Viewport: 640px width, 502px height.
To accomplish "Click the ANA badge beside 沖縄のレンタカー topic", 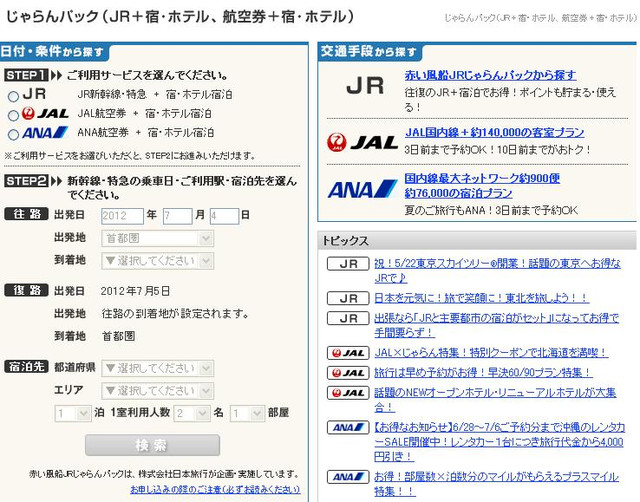I will click(348, 428).
